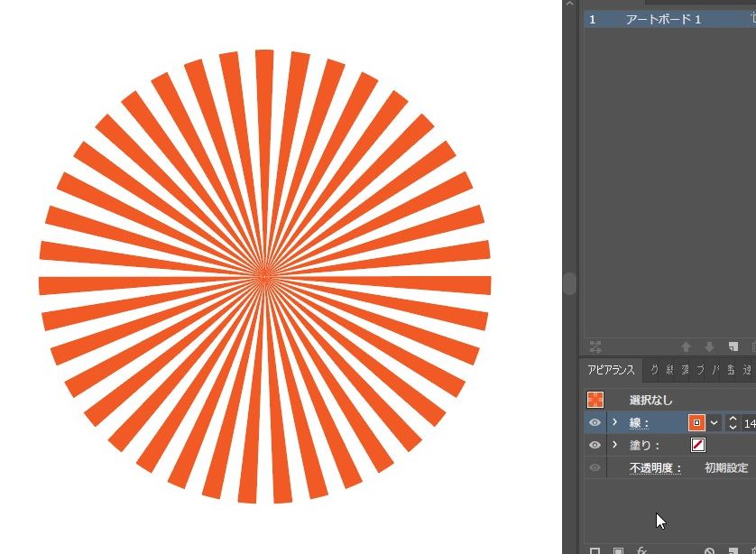Click the Clear Appearance icon
756x554 pixels.
pos(710,550)
